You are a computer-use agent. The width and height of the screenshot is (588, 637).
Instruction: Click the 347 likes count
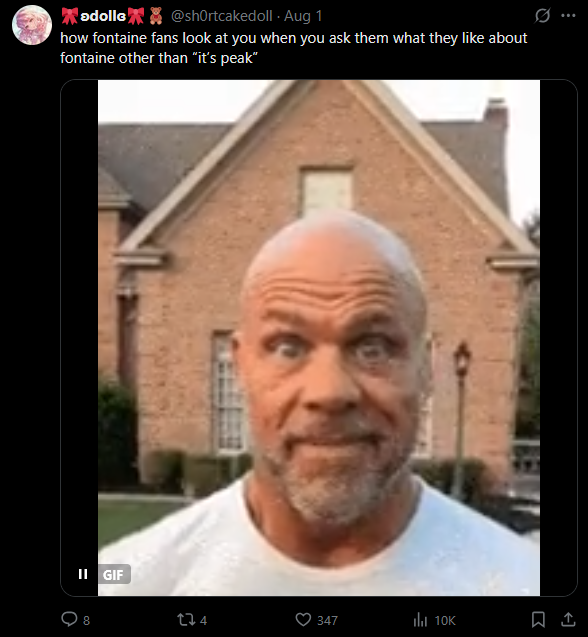pyautogui.click(x=327, y=620)
